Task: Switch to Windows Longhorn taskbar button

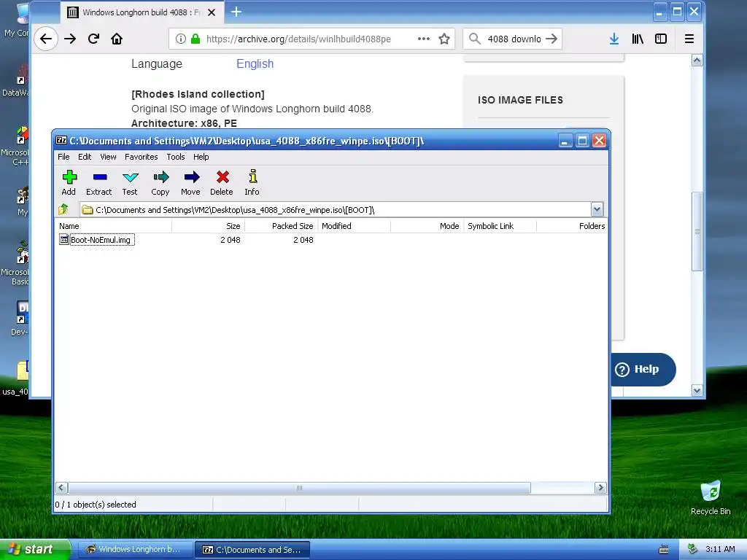Action: point(135,550)
